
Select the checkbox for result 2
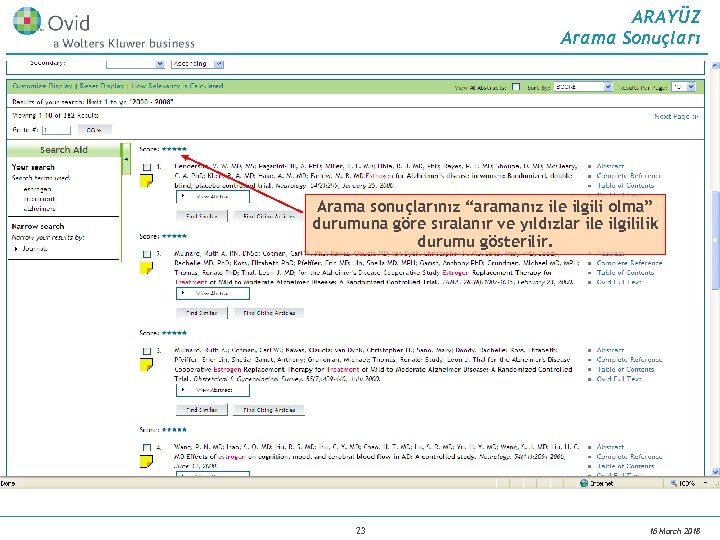click(x=146, y=254)
